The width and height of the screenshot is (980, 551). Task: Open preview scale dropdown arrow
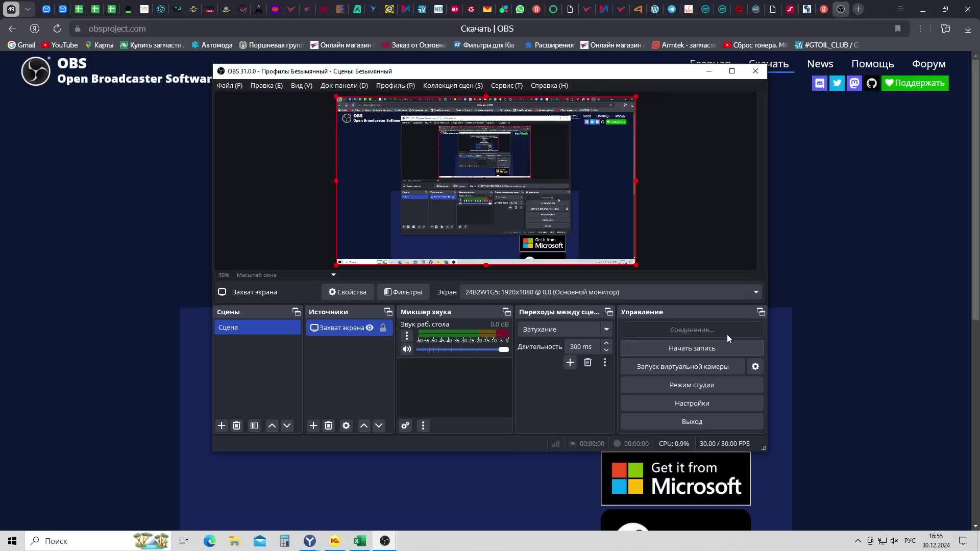(x=333, y=274)
